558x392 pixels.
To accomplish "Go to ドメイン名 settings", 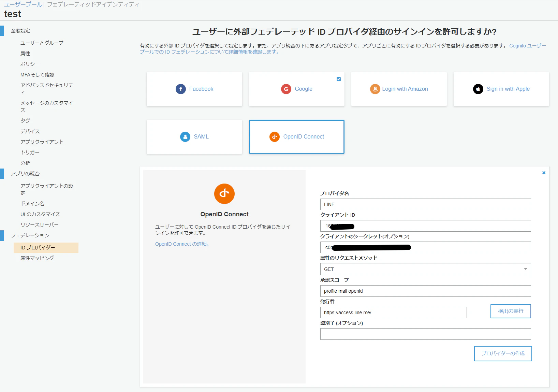I will coord(32,203).
